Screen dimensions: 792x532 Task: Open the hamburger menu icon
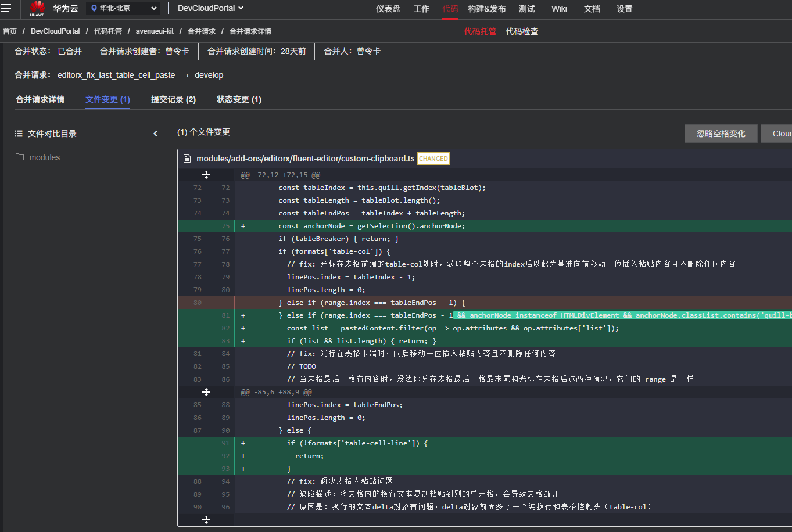coord(6,8)
